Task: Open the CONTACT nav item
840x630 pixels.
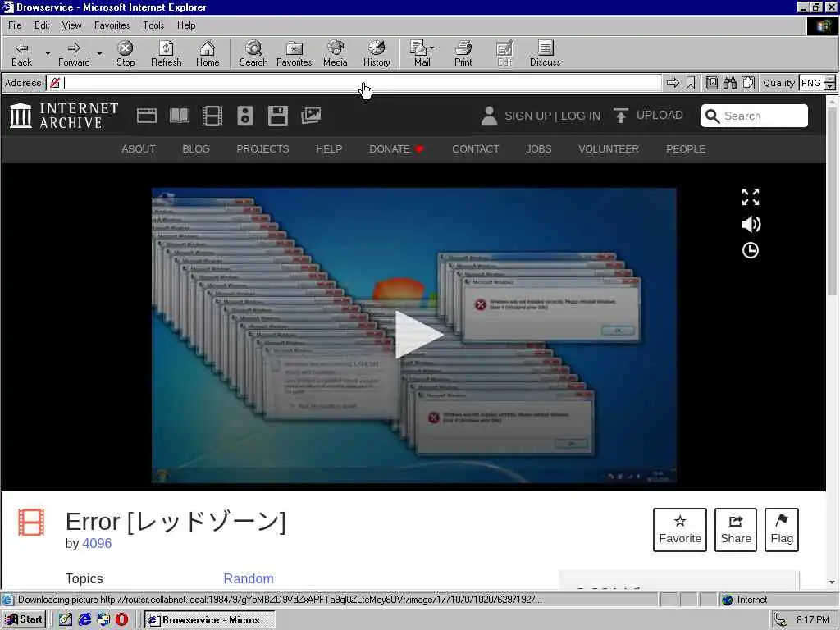Action: point(475,149)
